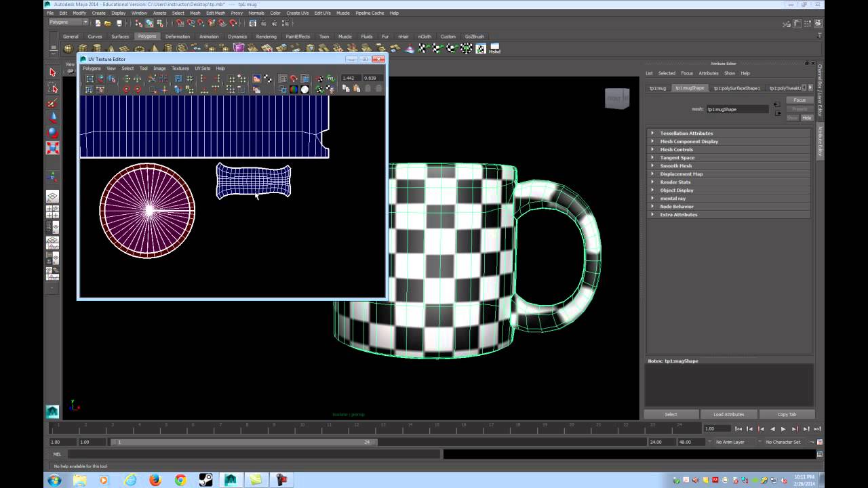Create a polygon torus from the shelf

tap(140, 49)
